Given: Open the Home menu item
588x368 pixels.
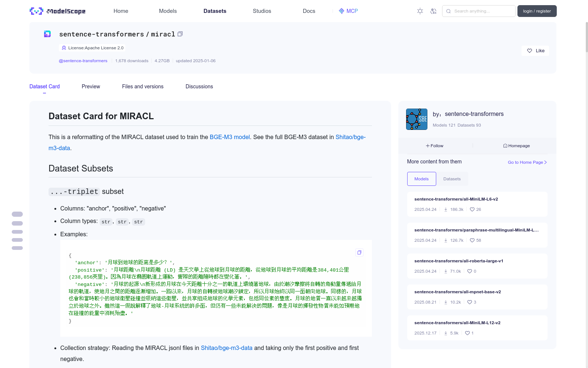Looking at the screenshot, I should pyautogui.click(x=121, y=11).
